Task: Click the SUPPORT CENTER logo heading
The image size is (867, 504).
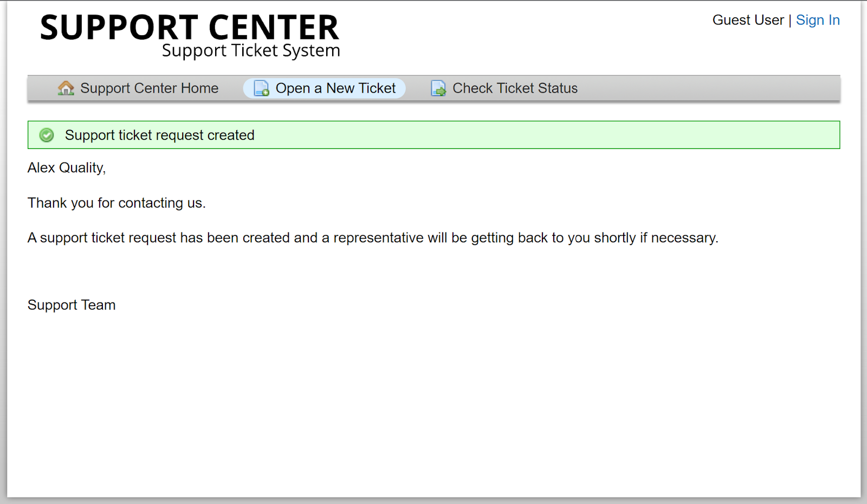Action: pyautogui.click(x=189, y=28)
